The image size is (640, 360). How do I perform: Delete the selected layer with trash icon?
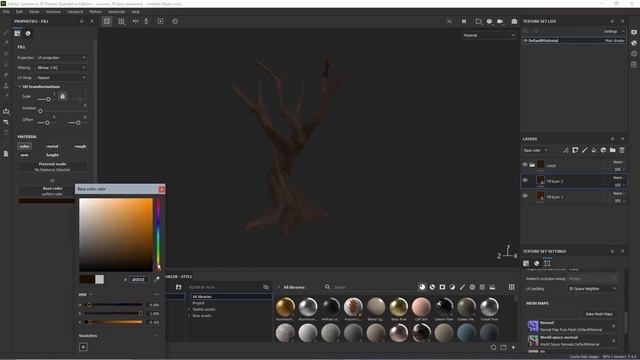(x=622, y=150)
